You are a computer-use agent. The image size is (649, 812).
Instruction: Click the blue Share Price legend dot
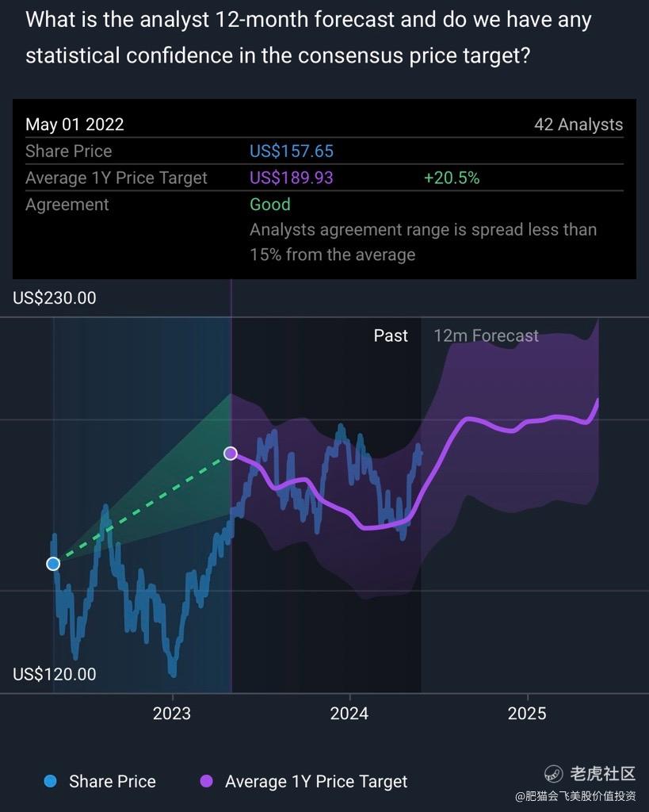(x=51, y=781)
